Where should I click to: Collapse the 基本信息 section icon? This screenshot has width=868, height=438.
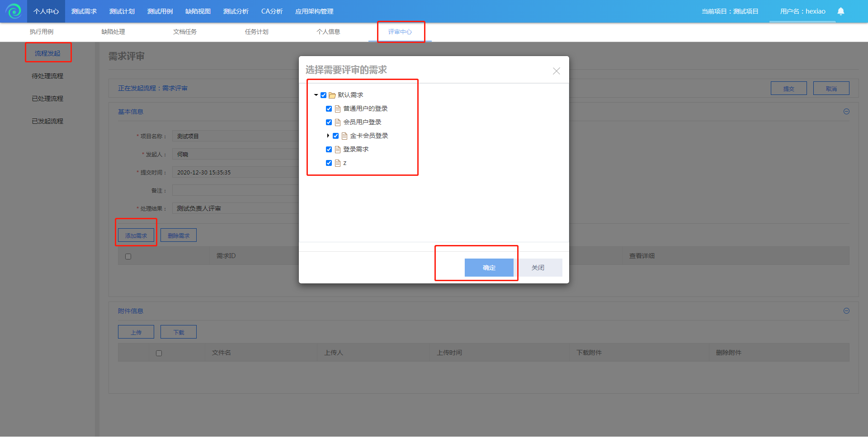[846, 112]
